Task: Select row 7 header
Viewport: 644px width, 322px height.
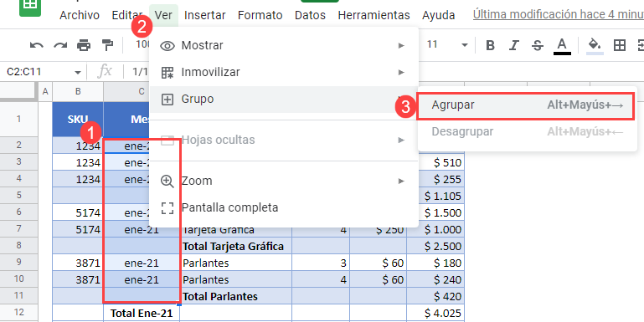Action: tap(19, 229)
